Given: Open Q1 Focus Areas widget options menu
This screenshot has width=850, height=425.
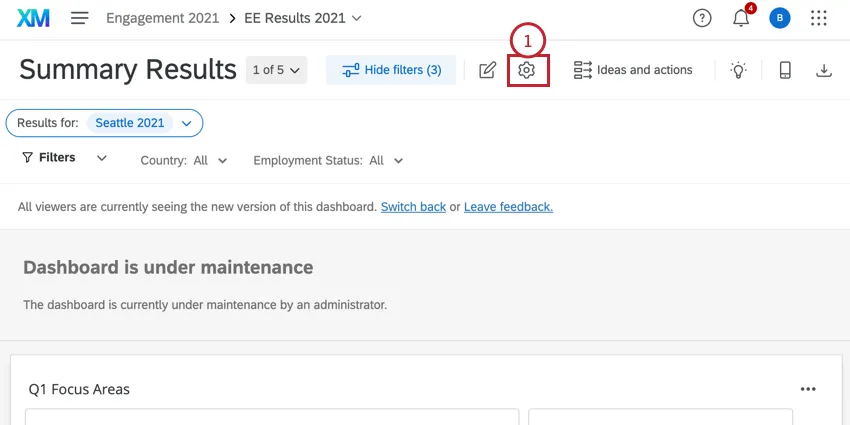Looking at the screenshot, I should pyautogui.click(x=808, y=389).
